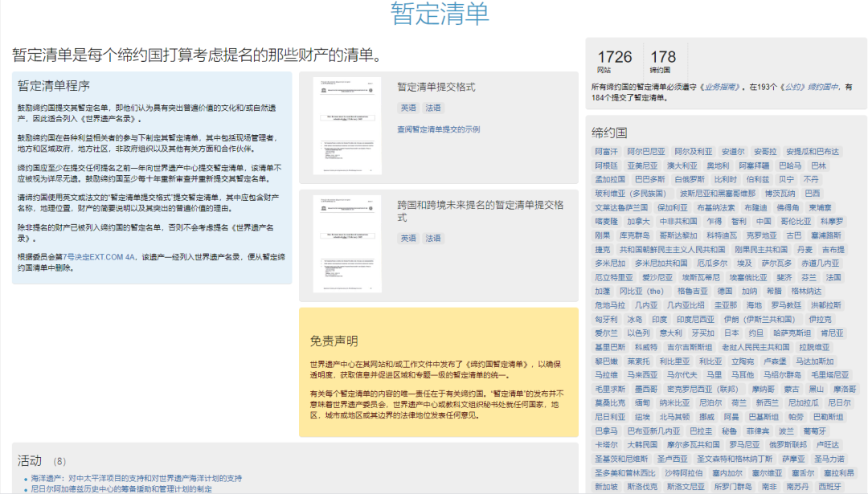Open the 尼日尔阿加德兹历史中心 activity link
This screenshot has height=494, width=868.
point(121,488)
